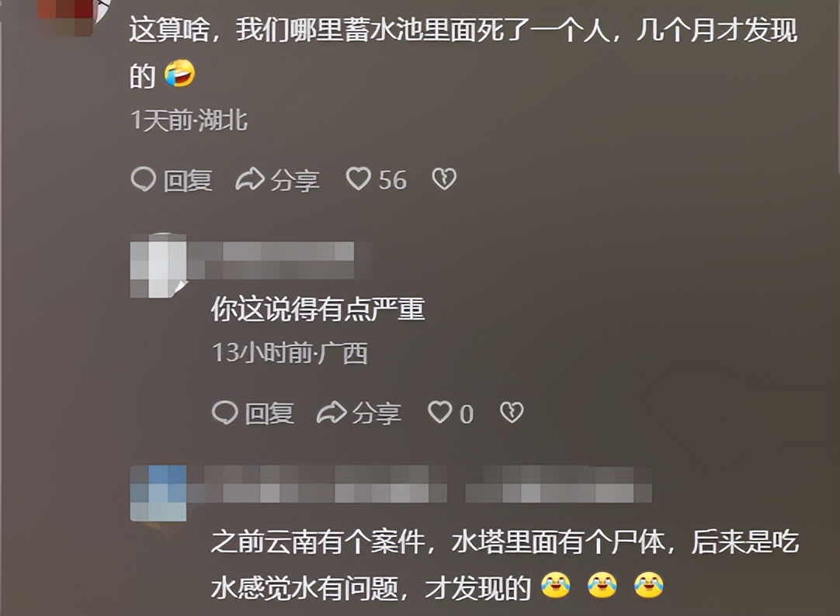Click the 56 like count number
The image size is (840, 616).
[x=392, y=180]
